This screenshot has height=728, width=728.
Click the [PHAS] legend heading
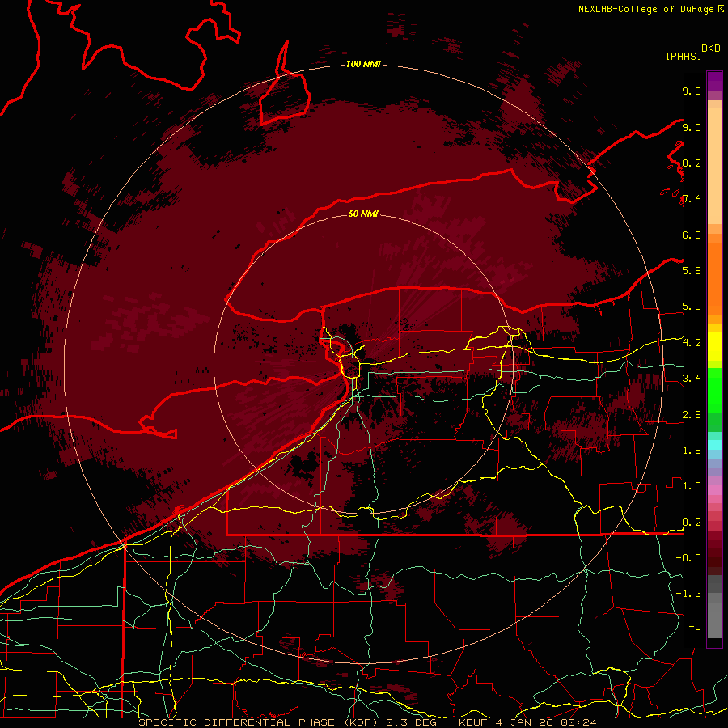(x=684, y=56)
